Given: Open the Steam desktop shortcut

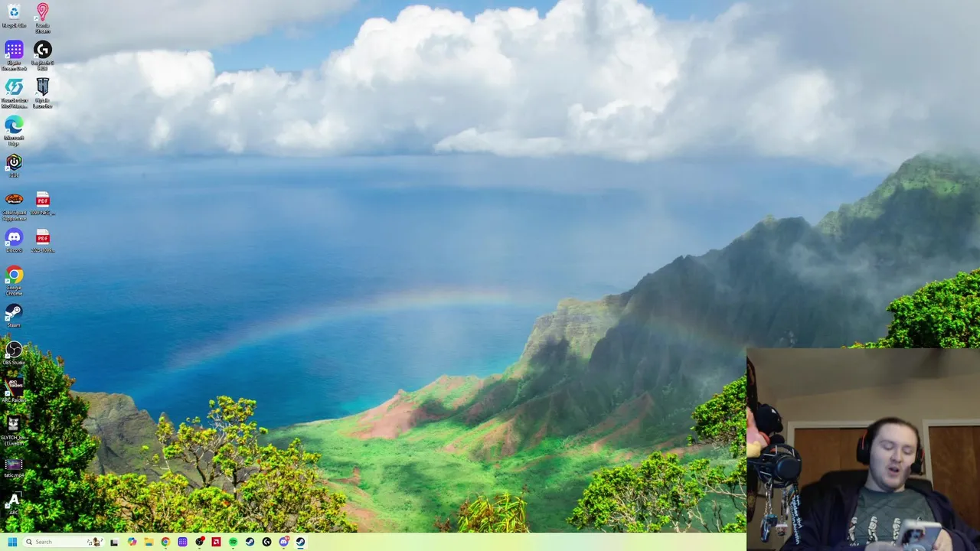Looking at the screenshot, I should coord(14,315).
